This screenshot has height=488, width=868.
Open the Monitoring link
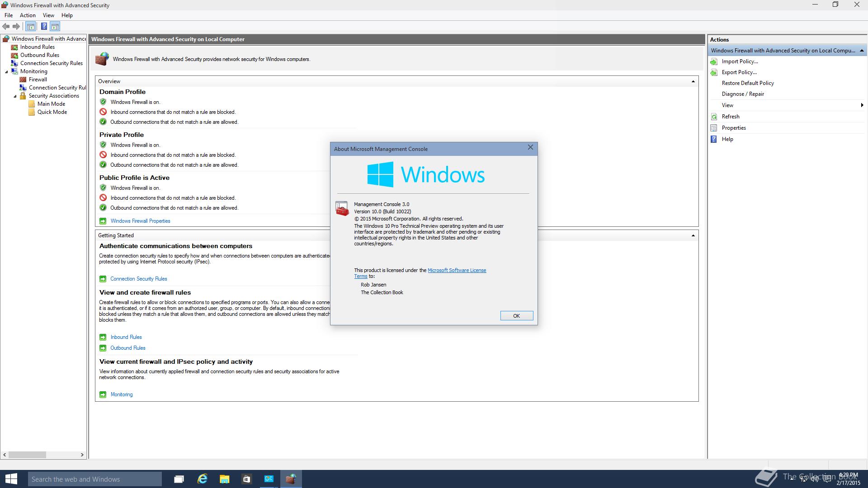[x=122, y=394]
